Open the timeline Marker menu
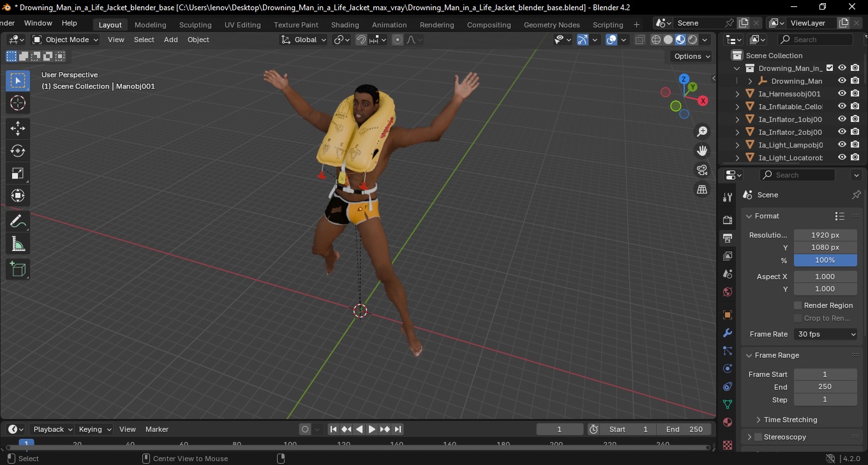The width and height of the screenshot is (868, 465). [x=157, y=429]
